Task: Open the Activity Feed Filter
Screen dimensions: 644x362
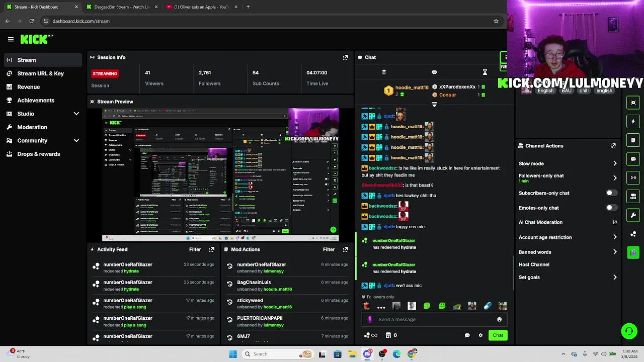Action: click(x=195, y=249)
